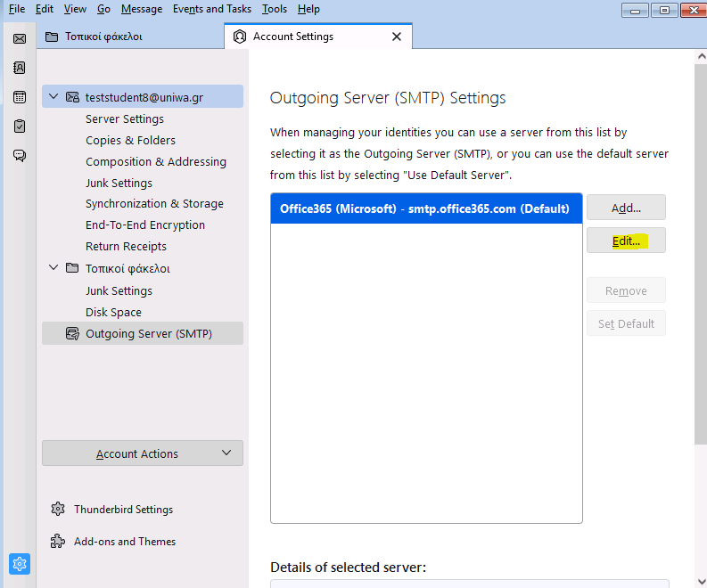
Task: Select the Office365 smtp.office365.com server entry
Action: [426, 208]
